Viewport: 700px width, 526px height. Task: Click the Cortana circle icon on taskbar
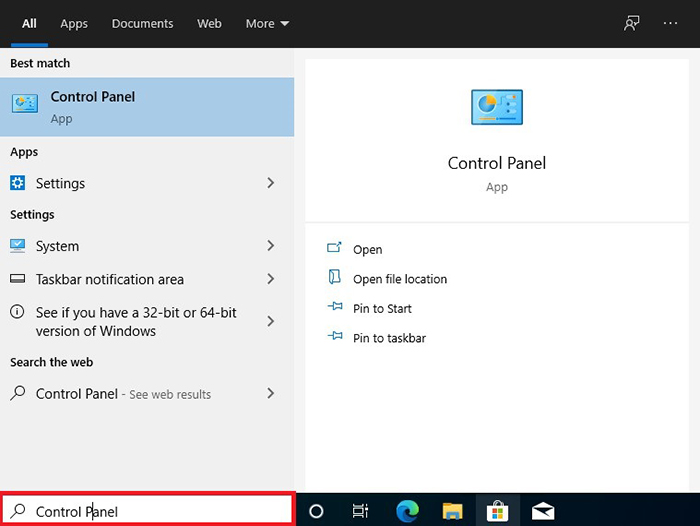(x=316, y=511)
